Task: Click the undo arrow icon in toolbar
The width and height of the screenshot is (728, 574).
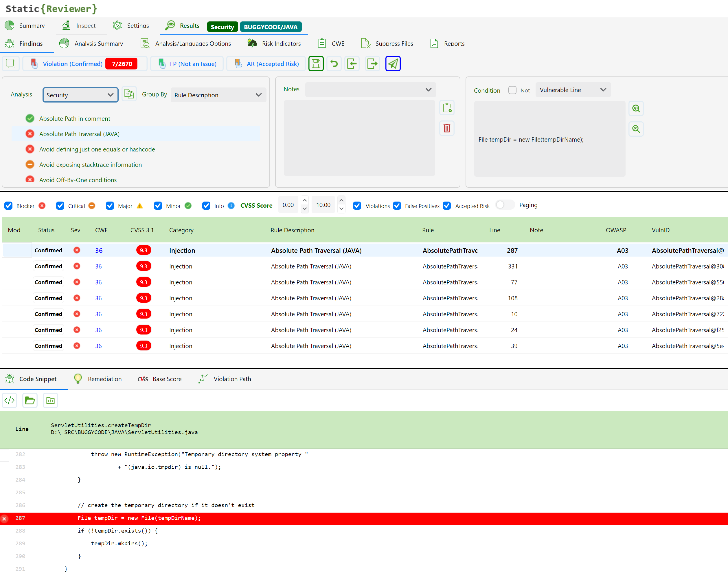Action: click(x=334, y=63)
